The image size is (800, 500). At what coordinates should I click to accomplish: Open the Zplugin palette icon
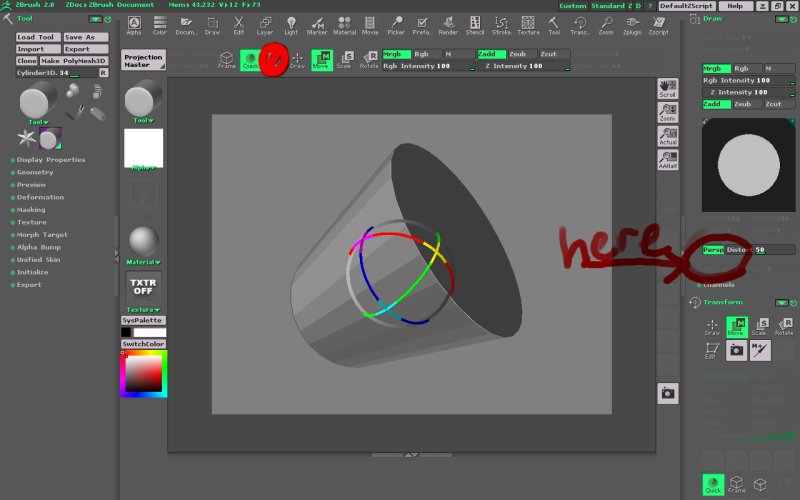point(632,25)
